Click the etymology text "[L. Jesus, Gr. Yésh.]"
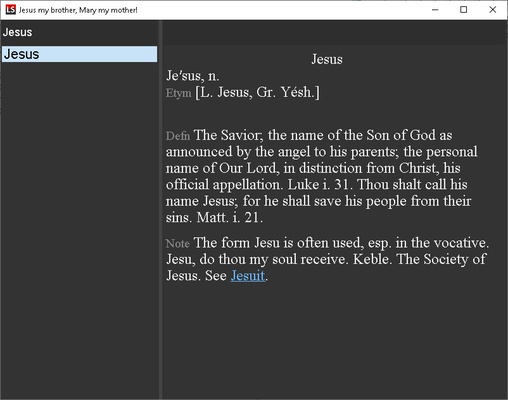 (x=257, y=93)
